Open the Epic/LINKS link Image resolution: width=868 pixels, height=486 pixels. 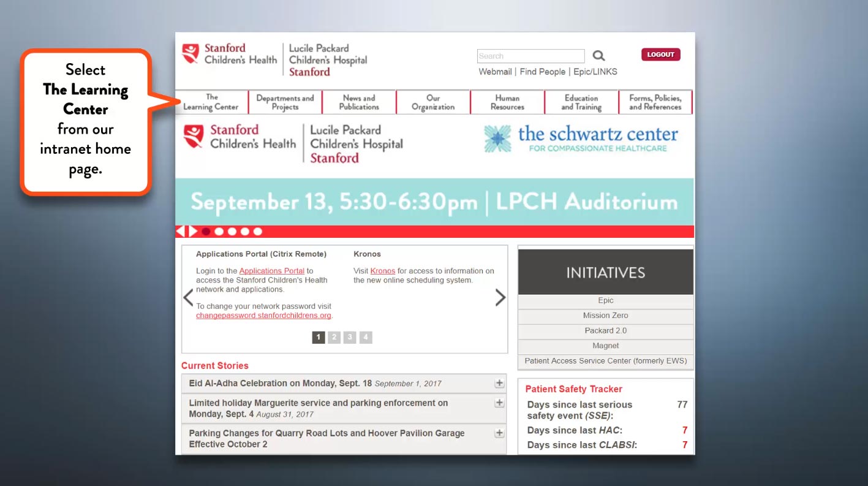click(595, 72)
